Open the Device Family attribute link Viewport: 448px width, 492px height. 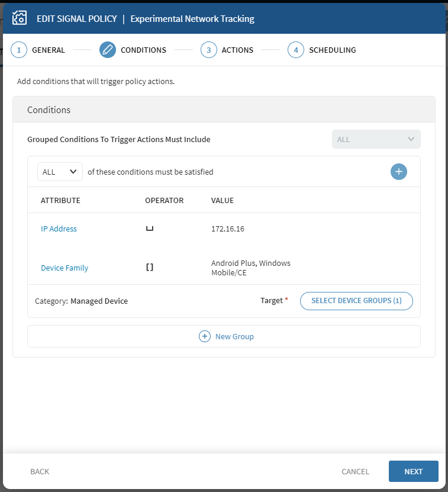coord(65,268)
